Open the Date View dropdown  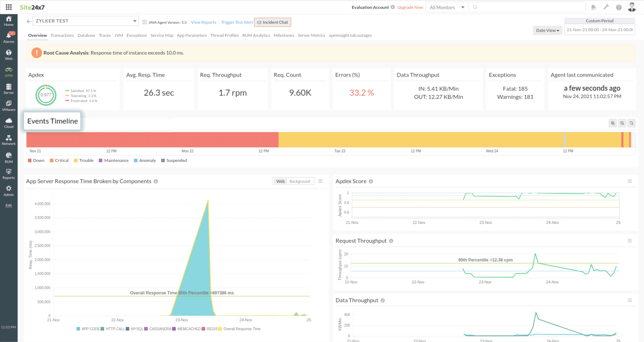[547, 30]
